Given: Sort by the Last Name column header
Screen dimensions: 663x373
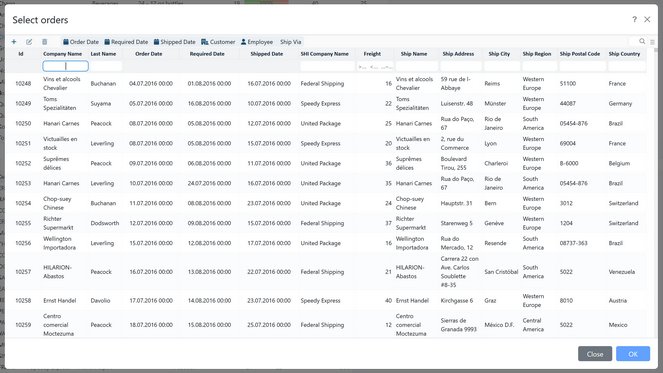Looking at the screenshot, I should (x=103, y=54).
